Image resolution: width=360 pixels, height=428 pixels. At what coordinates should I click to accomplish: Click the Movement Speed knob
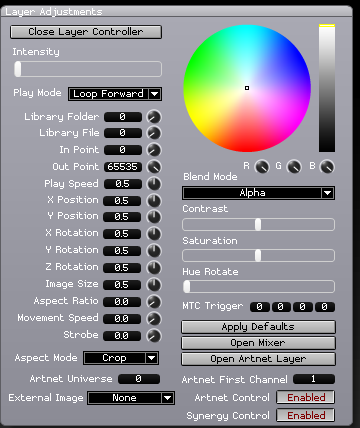(x=154, y=319)
